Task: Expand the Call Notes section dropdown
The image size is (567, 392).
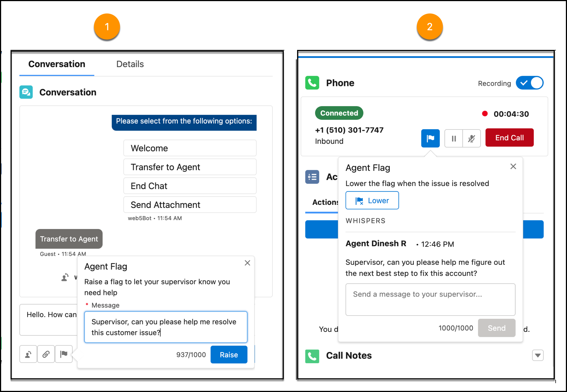Action: (538, 355)
